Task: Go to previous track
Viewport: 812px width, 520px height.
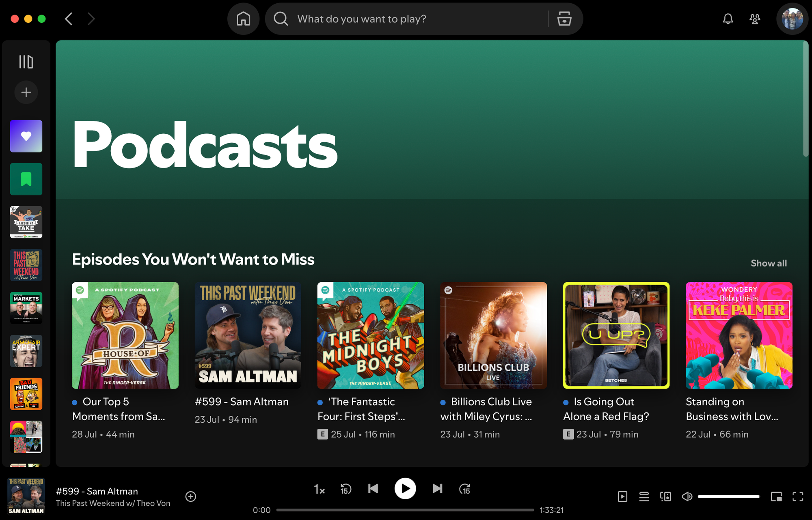Action: (x=373, y=489)
